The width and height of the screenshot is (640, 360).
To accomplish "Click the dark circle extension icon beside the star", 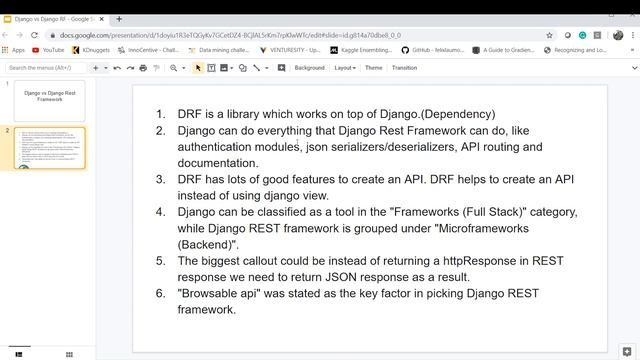I will pos(568,36).
